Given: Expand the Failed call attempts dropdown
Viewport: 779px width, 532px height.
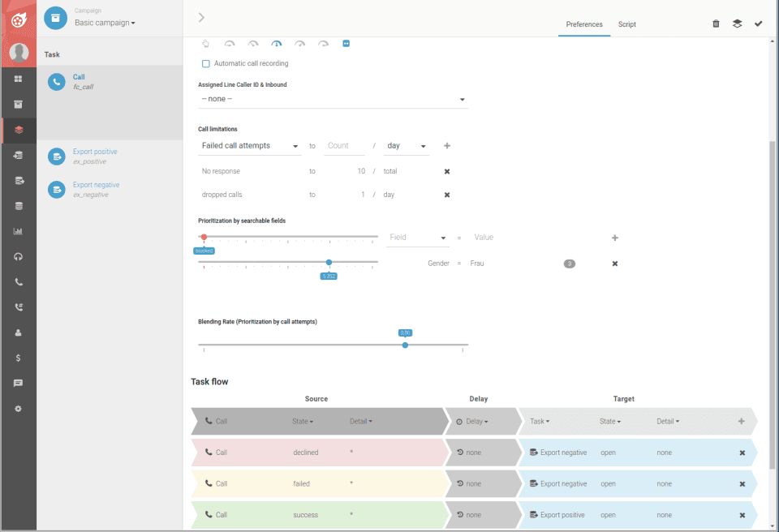Looking at the screenshot, I should pyautogui.click(x=249, y=146).
